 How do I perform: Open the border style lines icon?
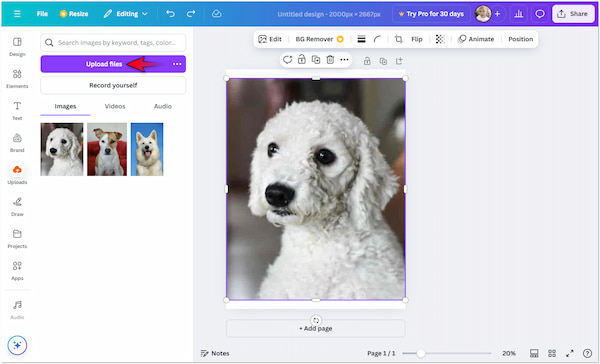pos(361,39)
